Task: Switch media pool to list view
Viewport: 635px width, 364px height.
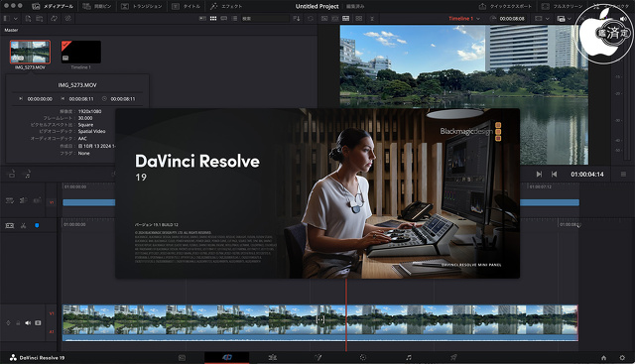Action: coord(234,19)
